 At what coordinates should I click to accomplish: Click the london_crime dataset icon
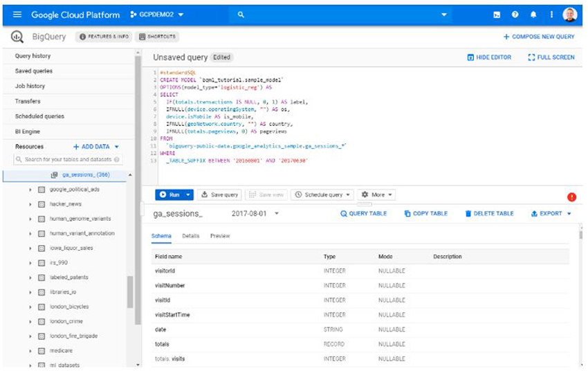pyautogui.click(x=42, y=321)
